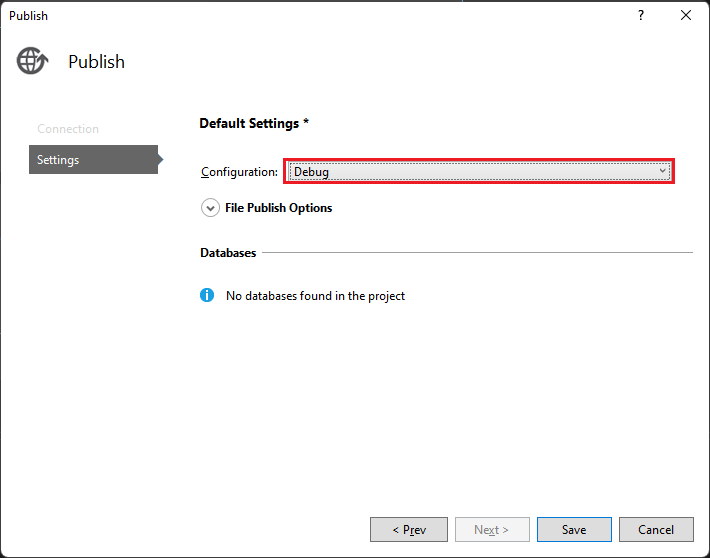Expand File Publish Options chevron

[x=210, y=208]
